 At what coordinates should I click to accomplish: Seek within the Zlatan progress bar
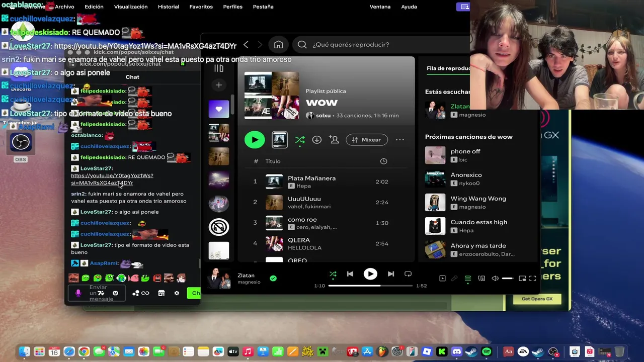[x=371, y=286]
